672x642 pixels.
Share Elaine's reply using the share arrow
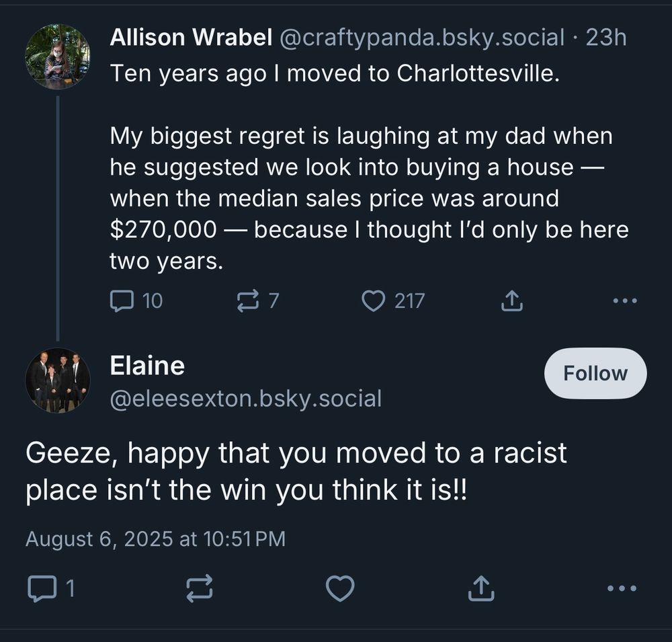coord(482,588)
